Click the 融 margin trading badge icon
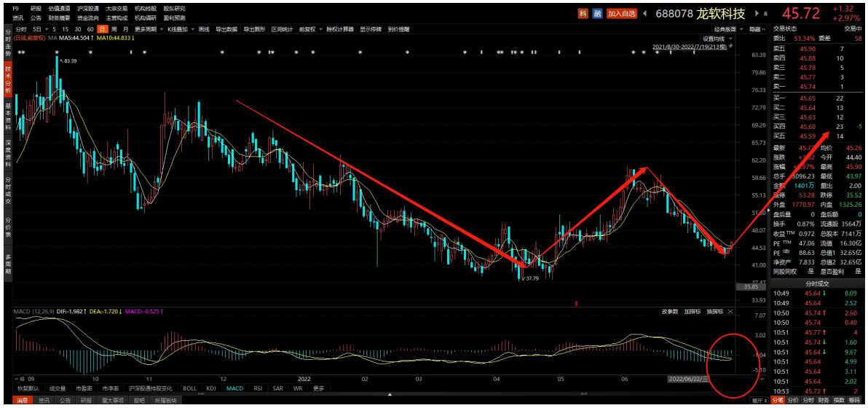 (597, 13)
